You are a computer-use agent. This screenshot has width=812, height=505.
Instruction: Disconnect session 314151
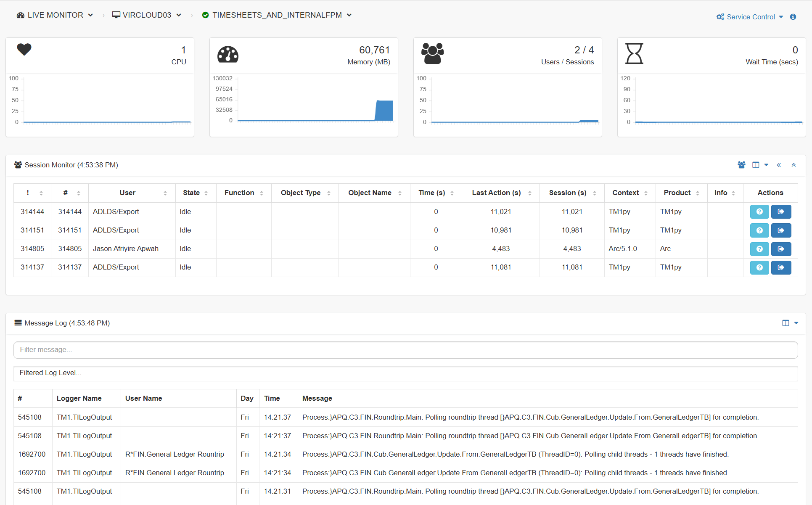pos(781,230)
